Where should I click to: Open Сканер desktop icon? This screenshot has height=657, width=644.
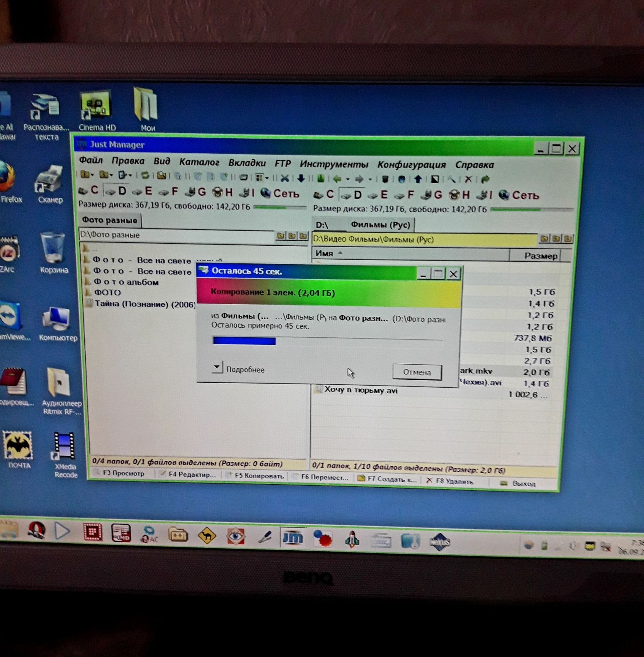coord(50,184)
